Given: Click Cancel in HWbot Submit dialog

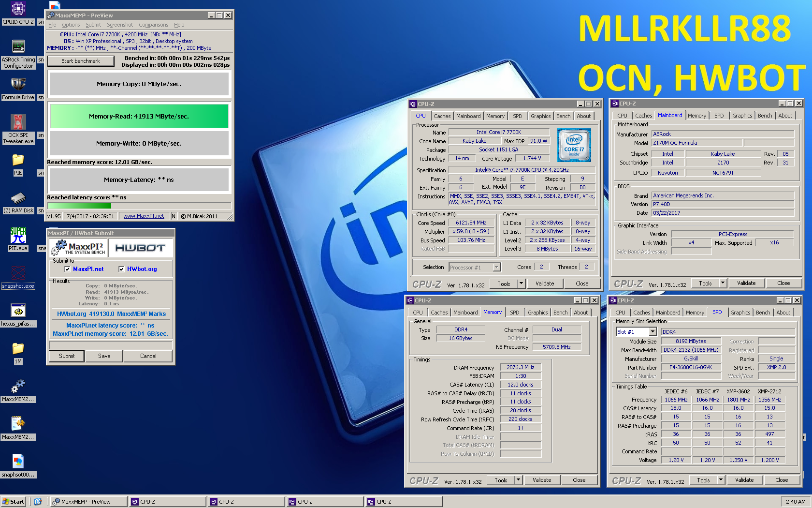Looking at the screenshot, I should pos(148,356).
